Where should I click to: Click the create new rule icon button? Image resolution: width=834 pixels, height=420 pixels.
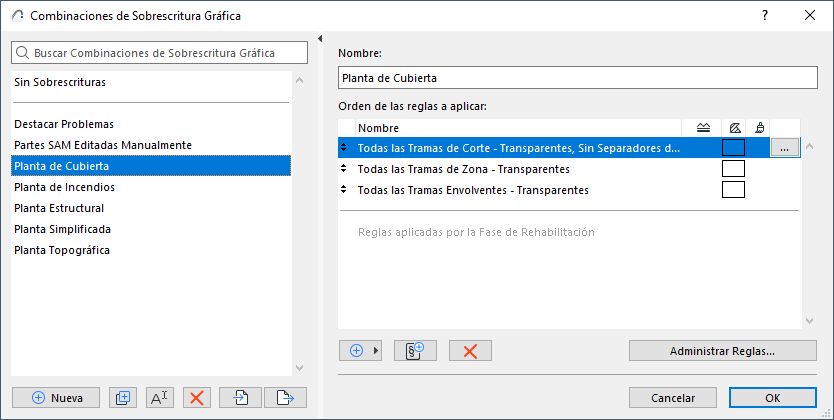tap(416, 351)
